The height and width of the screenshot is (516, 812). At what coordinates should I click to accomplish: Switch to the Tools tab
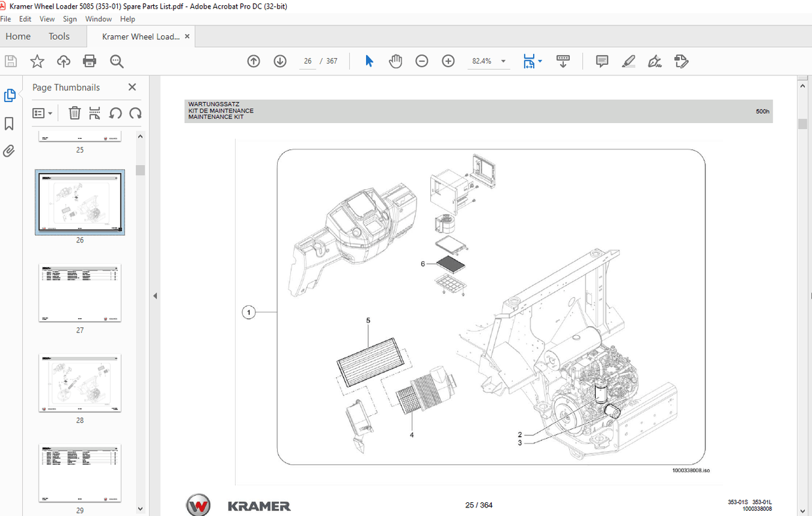(x=59, y=36)
